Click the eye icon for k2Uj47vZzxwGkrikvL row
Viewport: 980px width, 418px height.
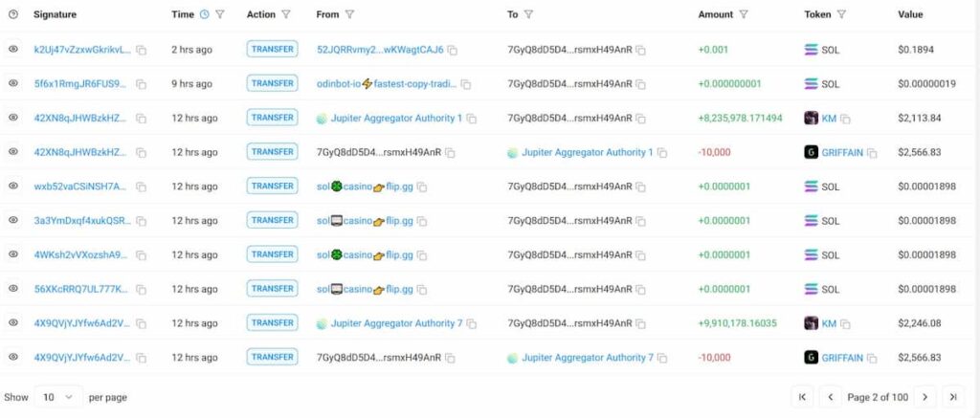pos(13,49)
